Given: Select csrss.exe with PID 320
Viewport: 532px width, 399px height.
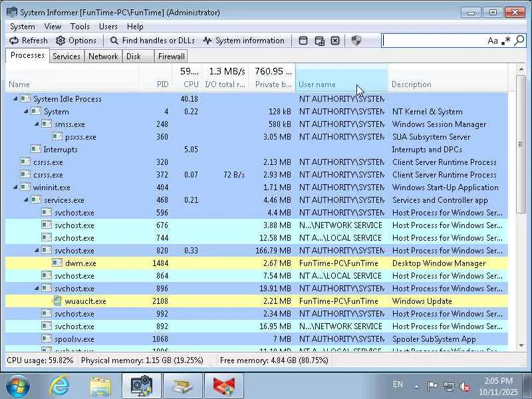Looking at the screenshot, I should click(x=257, y=162).
